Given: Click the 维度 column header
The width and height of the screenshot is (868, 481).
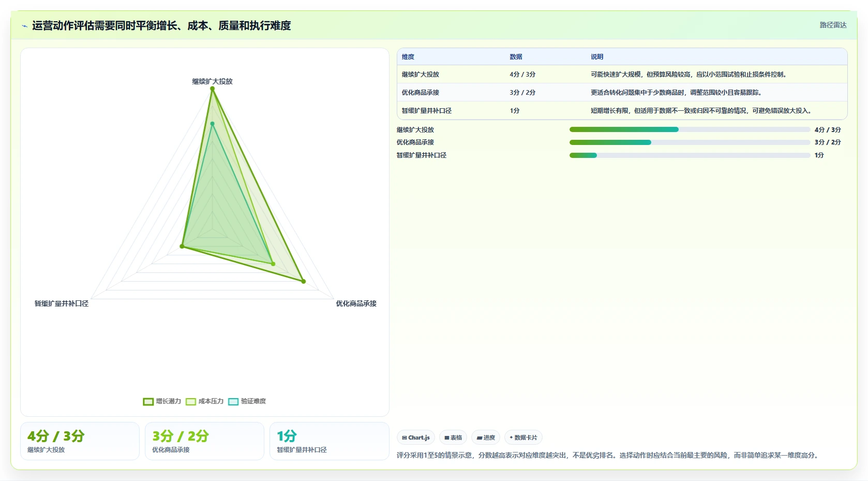Looking at the screenshot, I should 408,57.
